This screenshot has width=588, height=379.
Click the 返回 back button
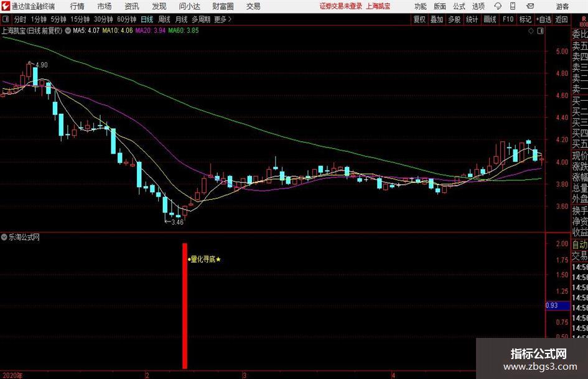[561, 19]
